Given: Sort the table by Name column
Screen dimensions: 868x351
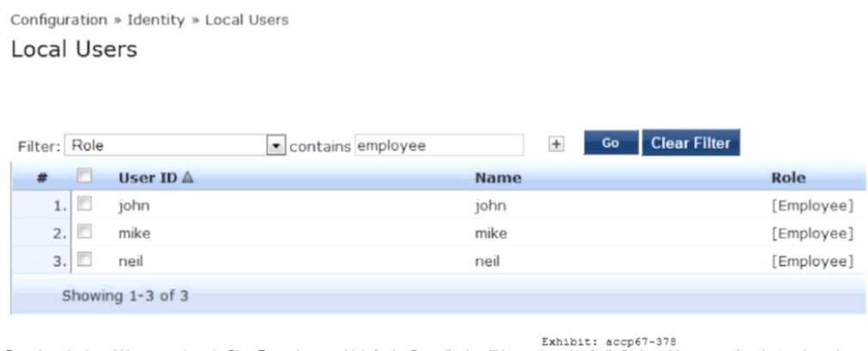Looking at the screenshot, I should pyautogui.click(x=498, y=178).
